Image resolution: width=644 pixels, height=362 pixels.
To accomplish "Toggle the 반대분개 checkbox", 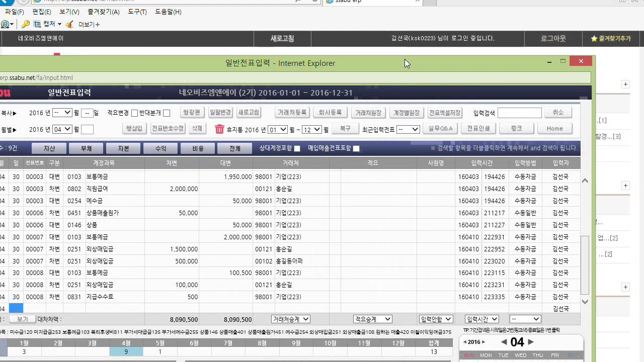I will 167,113.
